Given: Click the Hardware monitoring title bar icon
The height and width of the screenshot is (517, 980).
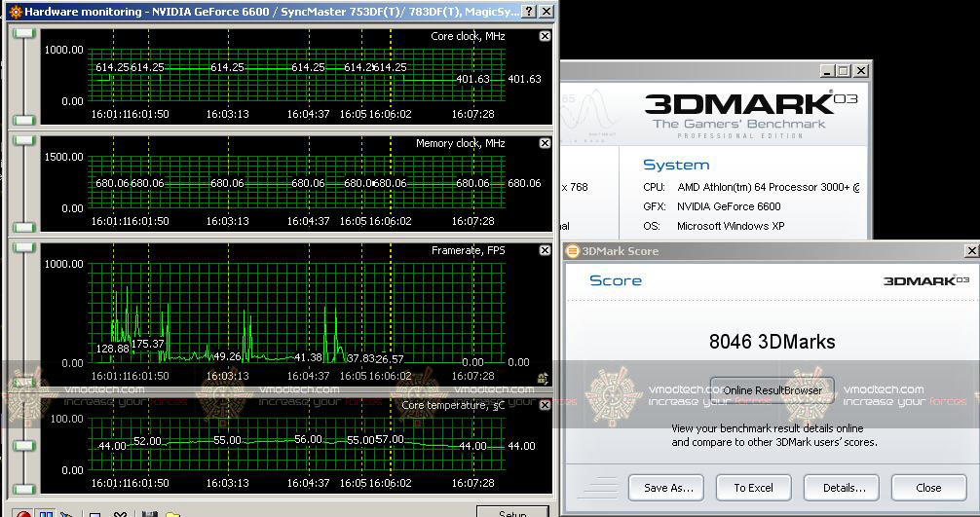Looking at the screenshot, I should [x=16, y=12].
